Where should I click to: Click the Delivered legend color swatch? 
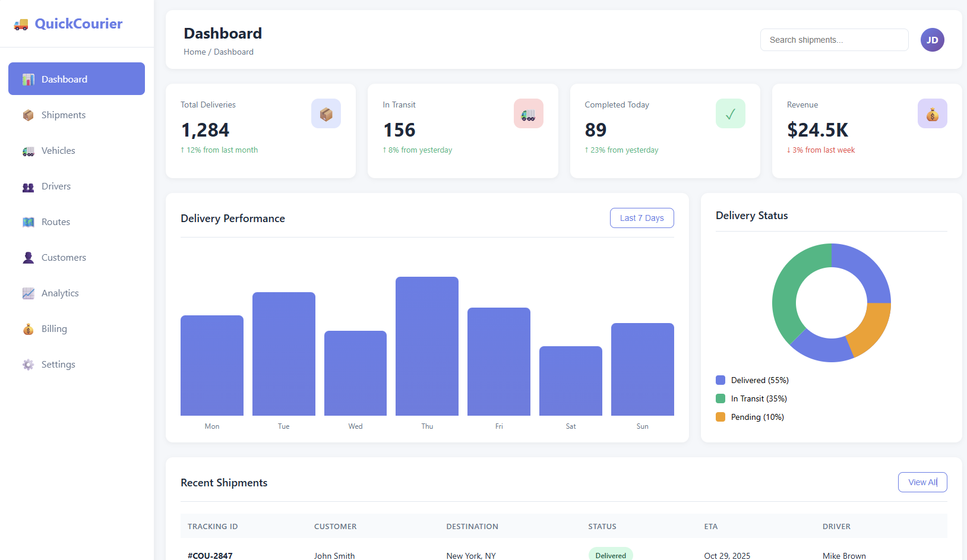tap(720, 380)
